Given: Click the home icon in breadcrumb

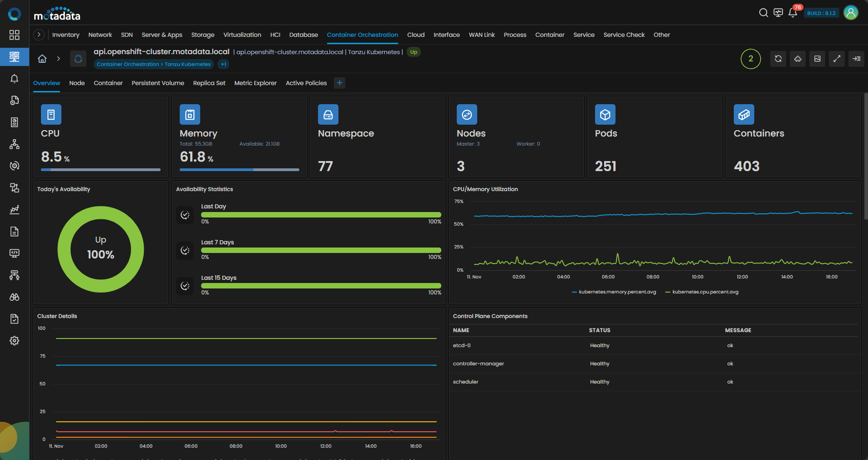Looking at the screenshot, I should 42,59.
